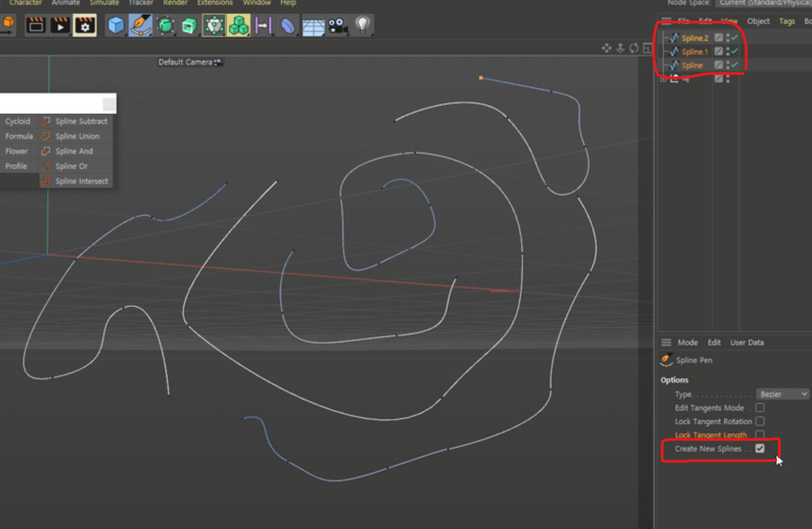Click the Camera object icon
The image size is (812, 529).
coord(337,25)
